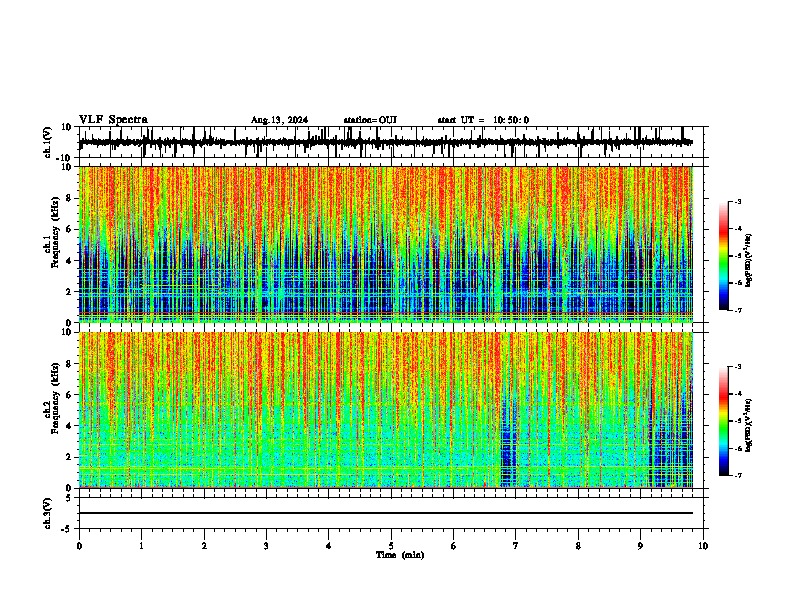
Task: Click the ch.1 spectrogram color bar
Action: coord(724,256)
